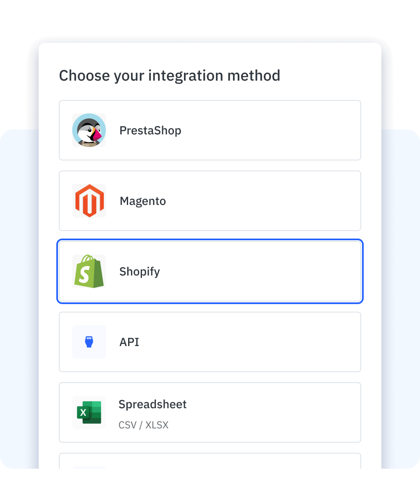Click the Excel spreadsheet icon
Image resolution: width=420 pixels, height=504 pixels.
(89, 412)
